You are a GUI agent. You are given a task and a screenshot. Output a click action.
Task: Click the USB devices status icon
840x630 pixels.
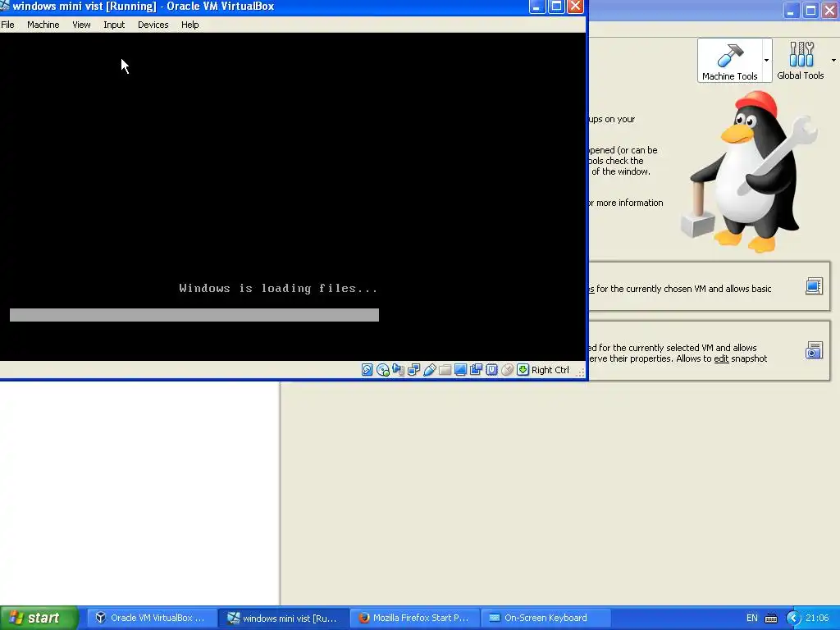coord(429,370)
